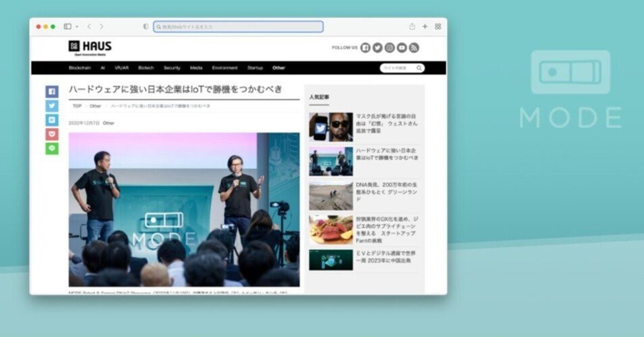This screenshot has height=337, width=644.
Task: Follow the site on Facebook
Action: point(364,48)
